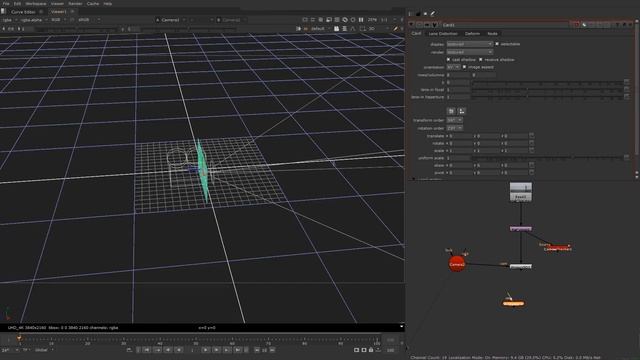Open the Edit menu
This screenshot has width=640, height=360.
pyautogui.click(x=17, y=4)
